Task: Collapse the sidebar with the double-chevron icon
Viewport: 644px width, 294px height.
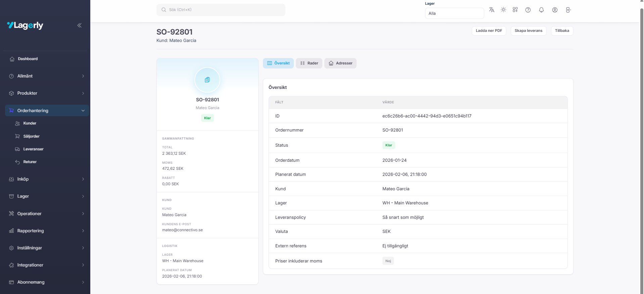Action: pos(79,25)
